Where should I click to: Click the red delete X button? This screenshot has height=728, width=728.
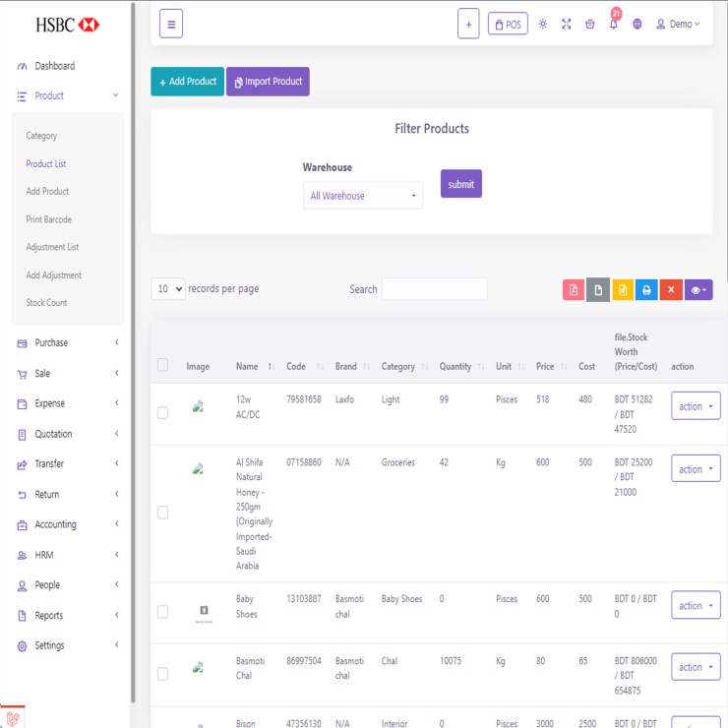click(x=671, y=290)
